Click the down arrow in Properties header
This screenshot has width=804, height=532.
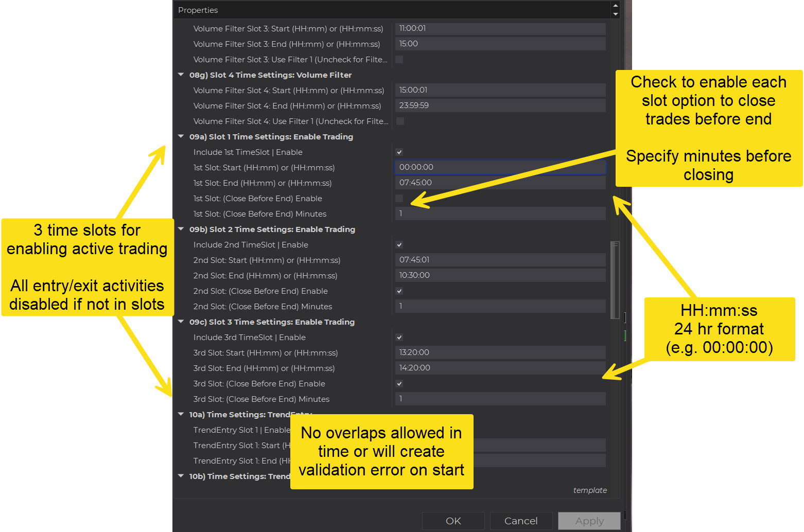point(615,14)
